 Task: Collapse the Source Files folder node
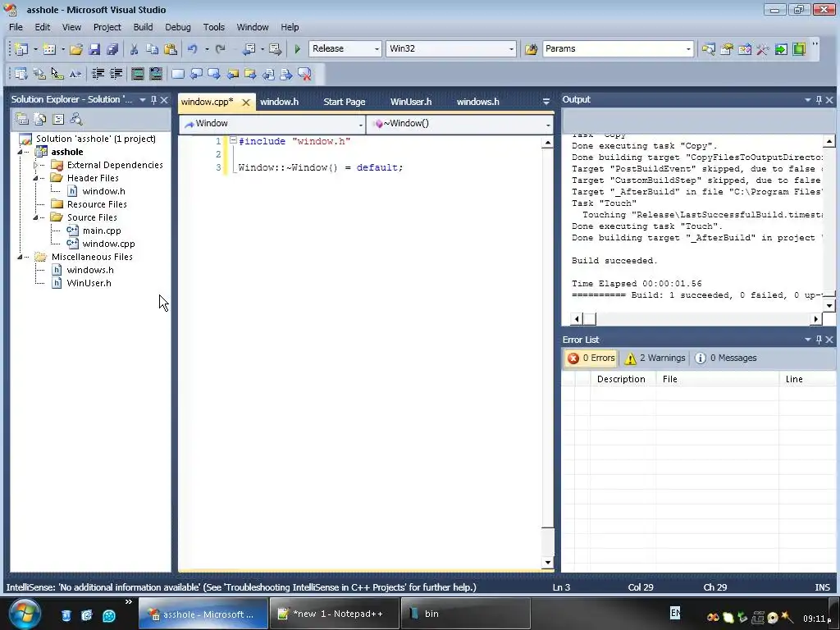(35, 217)
